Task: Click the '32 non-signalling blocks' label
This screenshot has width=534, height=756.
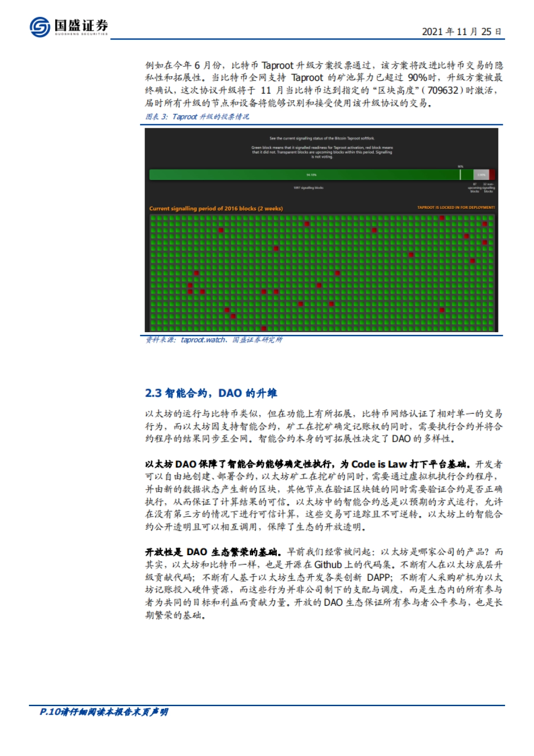Action: pyautogui.click(x=488, y=188)
